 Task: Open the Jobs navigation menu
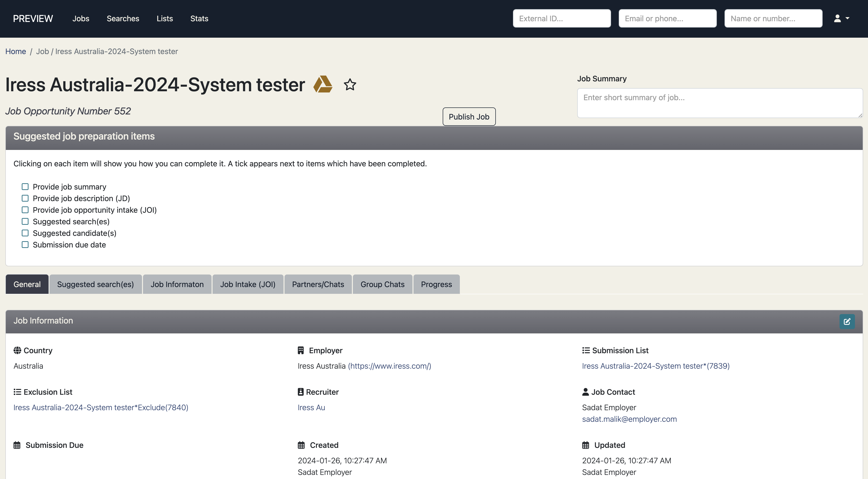coord(81,19)
